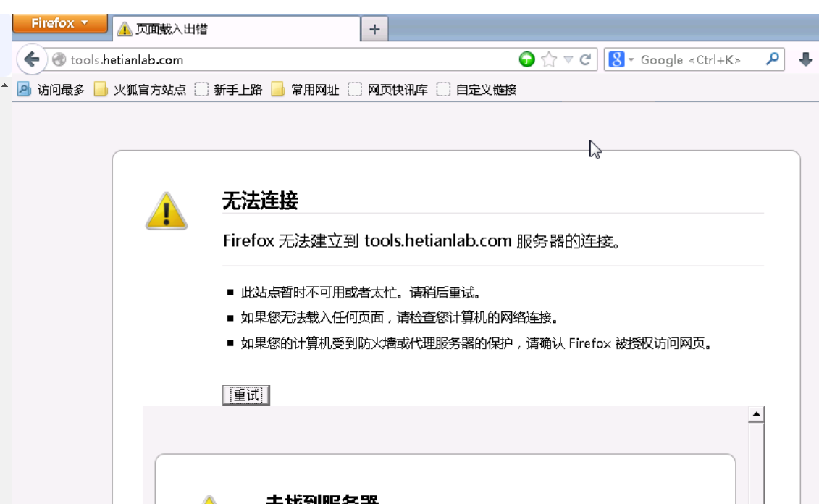The image size is (819, 504).
Task: Open 访问最多 bookmark folder
Action: [51, 90]
